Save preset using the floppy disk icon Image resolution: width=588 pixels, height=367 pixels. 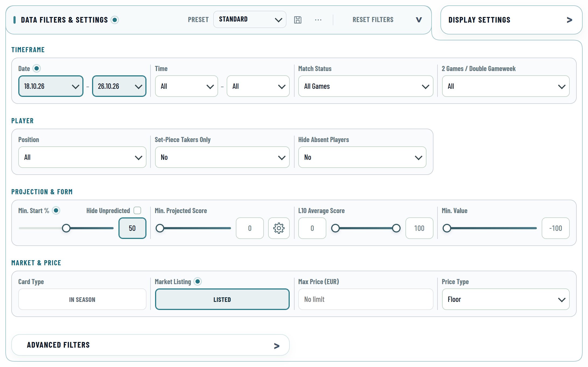297,20
